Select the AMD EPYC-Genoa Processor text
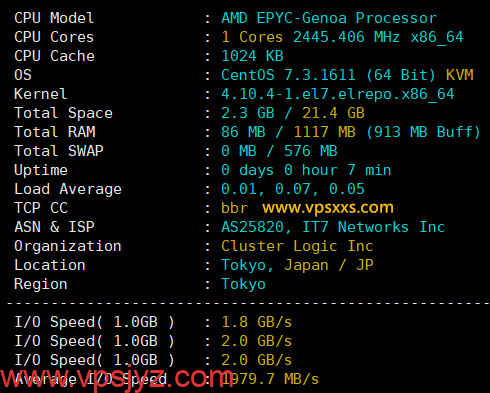 click(x=329, y=18)
